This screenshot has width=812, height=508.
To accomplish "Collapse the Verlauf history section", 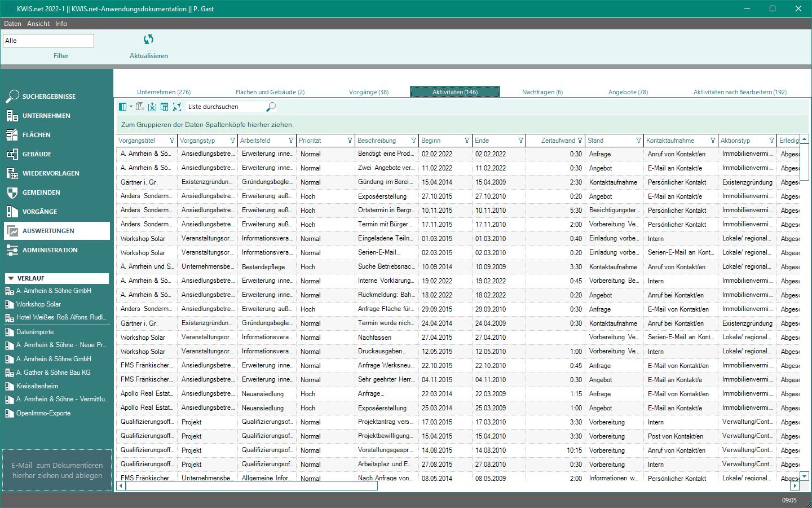I will (x=10, y=278).
